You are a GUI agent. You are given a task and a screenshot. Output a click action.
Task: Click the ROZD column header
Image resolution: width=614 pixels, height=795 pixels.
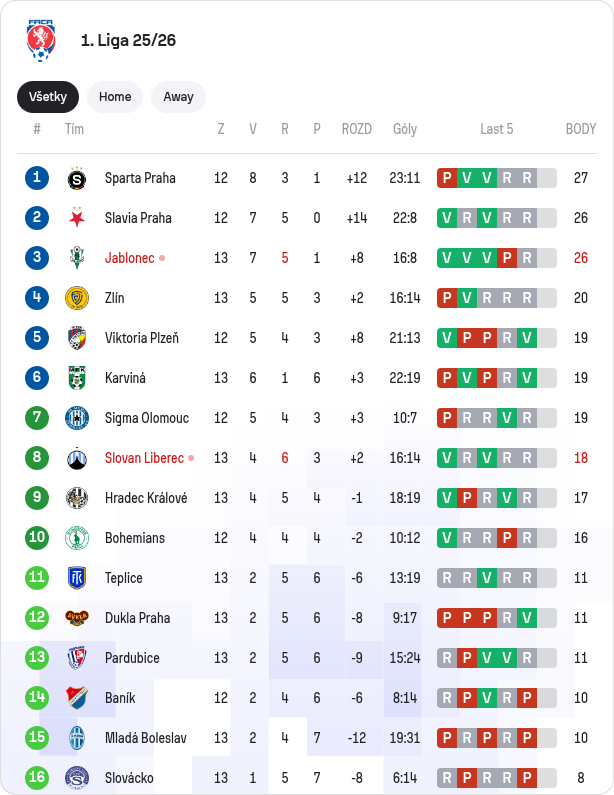point(356,129)
